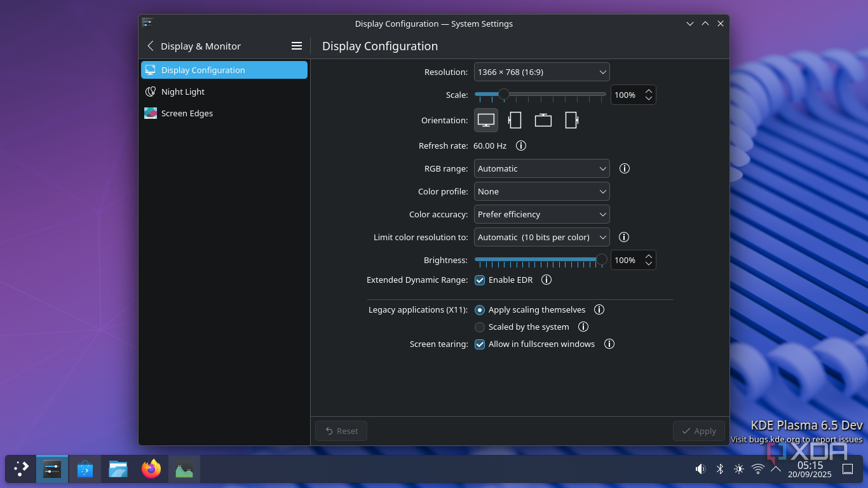The height and width of the screenshot is (488, 868).
Task: Open Wi-Fi networks in system tray
Action: click(x=758, y=469)
